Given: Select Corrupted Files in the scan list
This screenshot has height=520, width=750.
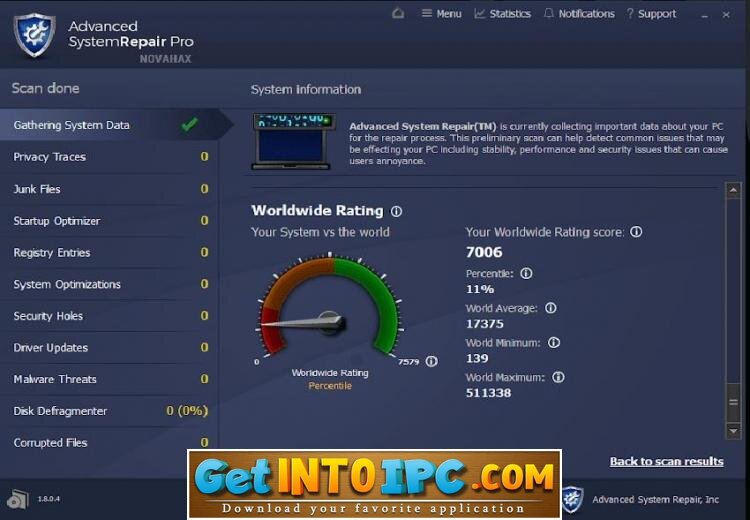Looking at the screenshot, I should click(x=109, y=443).
